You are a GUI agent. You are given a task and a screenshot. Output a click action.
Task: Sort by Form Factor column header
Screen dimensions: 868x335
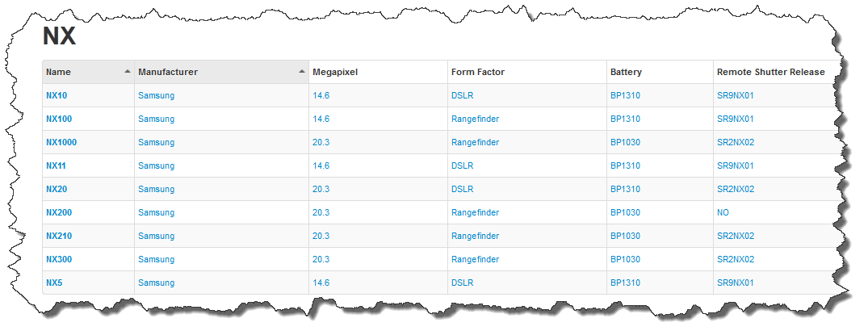478,72
